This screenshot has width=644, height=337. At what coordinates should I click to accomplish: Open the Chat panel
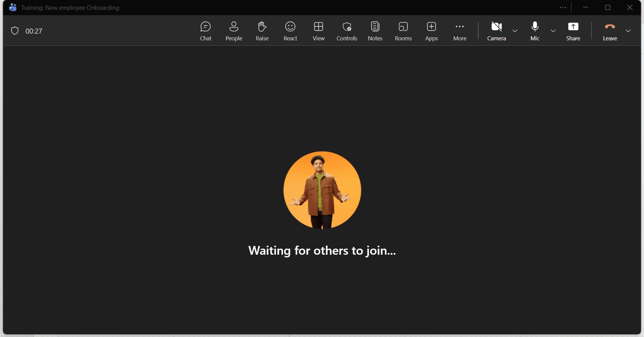click(x=205, y=31)
